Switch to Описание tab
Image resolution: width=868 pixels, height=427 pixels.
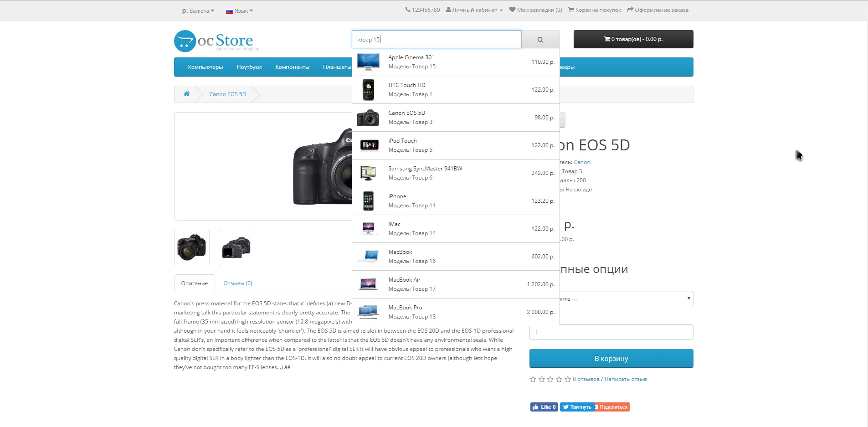click(x=195, y=283)
